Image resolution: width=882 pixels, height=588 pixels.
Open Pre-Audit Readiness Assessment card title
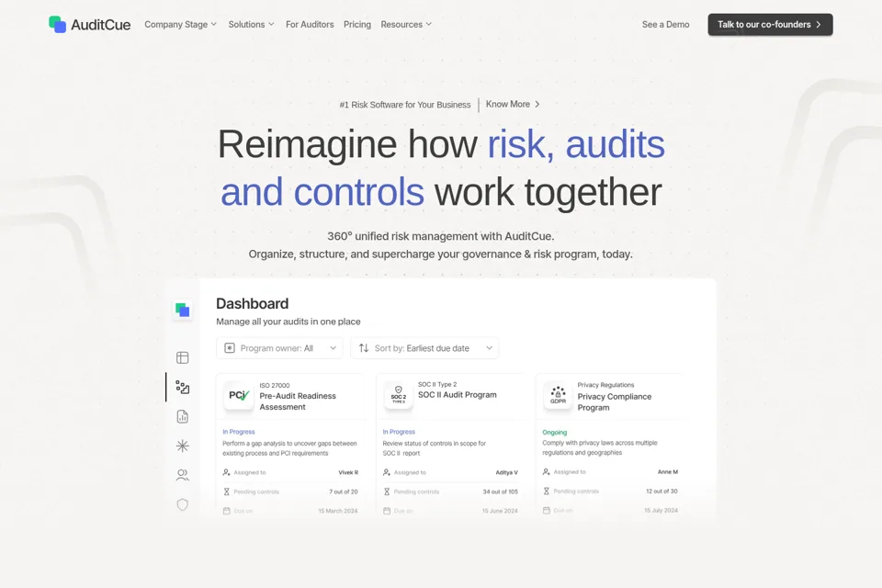click(x=298, y=401)
